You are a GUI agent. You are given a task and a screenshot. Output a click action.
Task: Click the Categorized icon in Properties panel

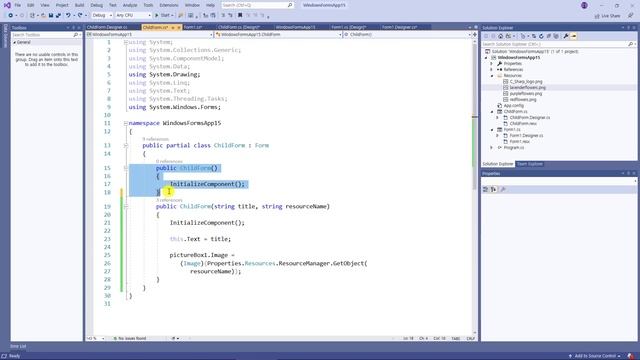(485, 189)
